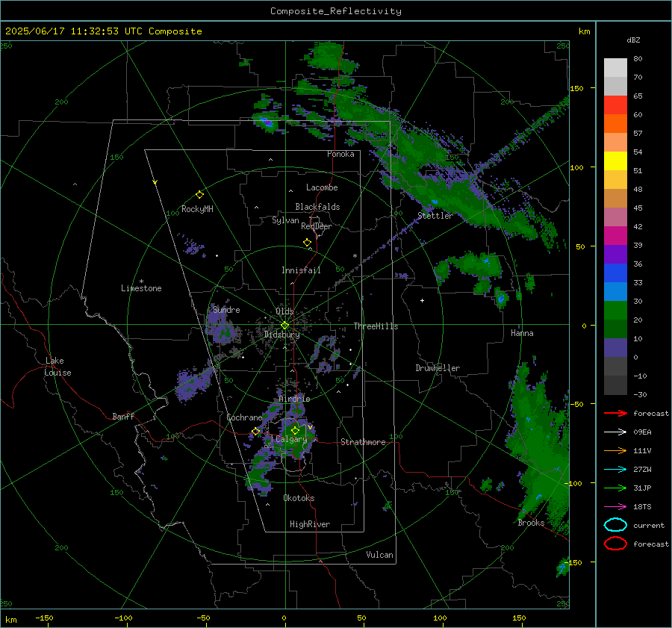The width and height of the screenshot is (672, 628).
Task: Click the cyan current ellipse icon
Action: (x=615, y=525)
